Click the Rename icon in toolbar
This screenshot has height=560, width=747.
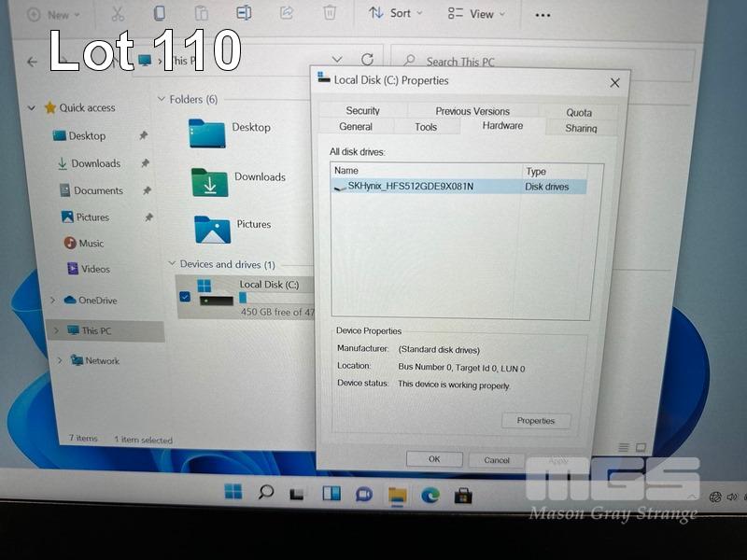click(x=244, y=13)
